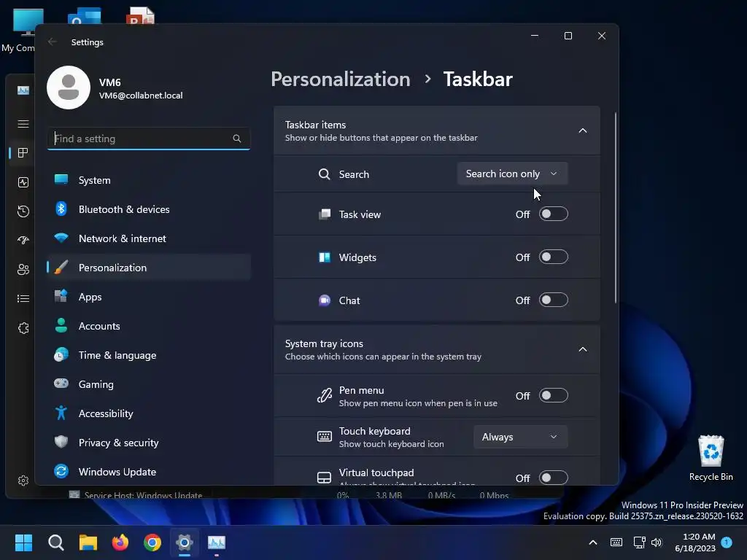Click Task view row icon
The image size is (747, 560).
pos(325,214)
